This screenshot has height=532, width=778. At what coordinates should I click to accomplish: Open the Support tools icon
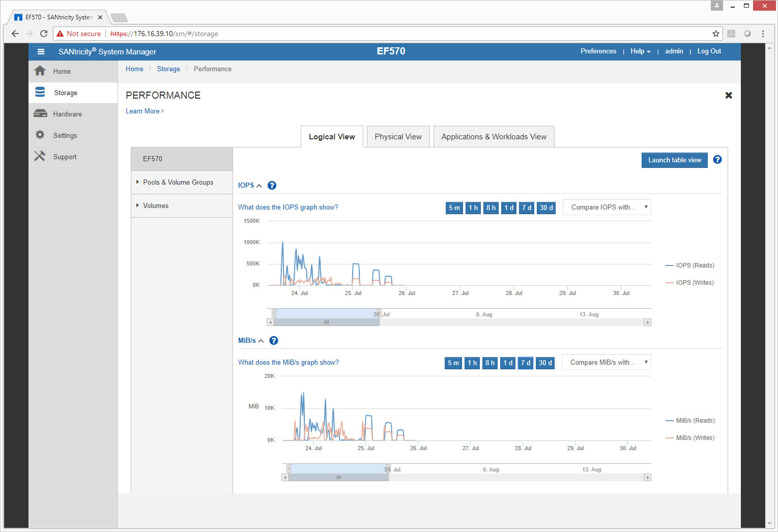click(x=40, y=157)
